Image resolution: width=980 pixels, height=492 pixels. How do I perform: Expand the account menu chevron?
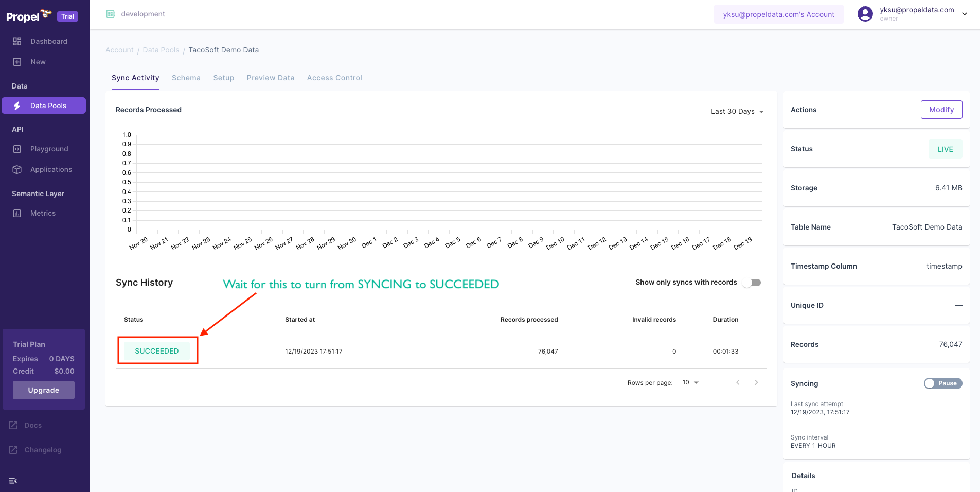coord(965,14)
